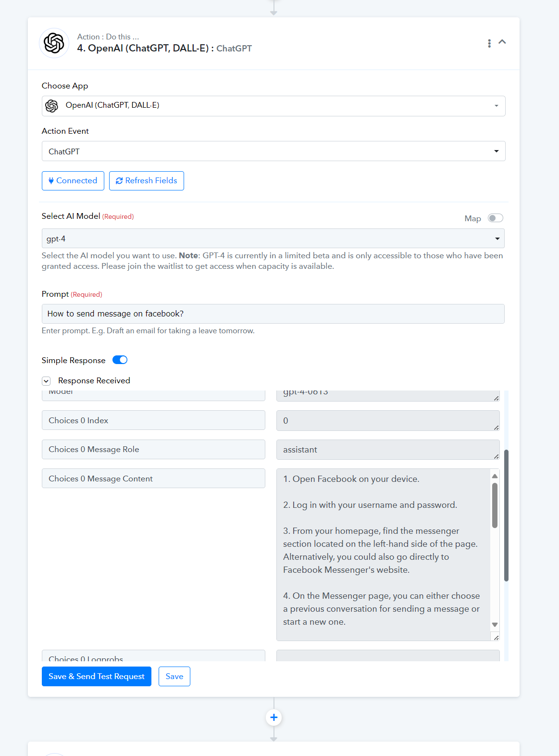Viewport: 559px width, 756px height.
Task: Click Save & Send Test Request
Action: (x=97, y=676)
